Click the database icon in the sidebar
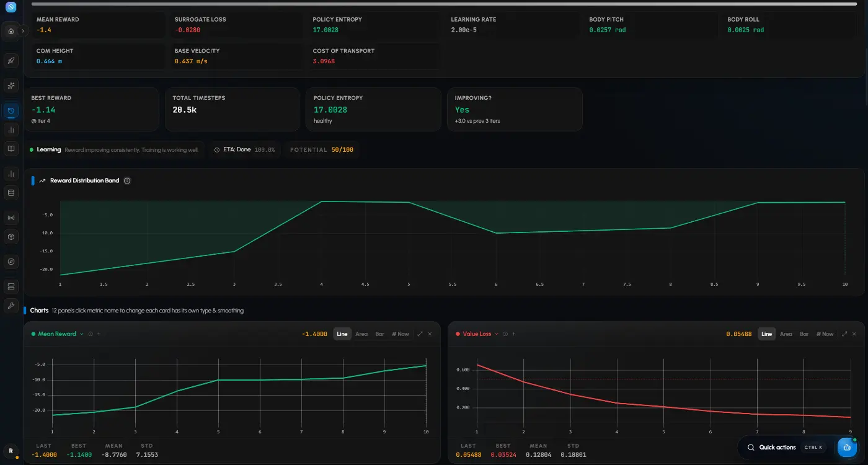Image resolution: width=868 pixels, height=465 pixels. pos(11,193)
